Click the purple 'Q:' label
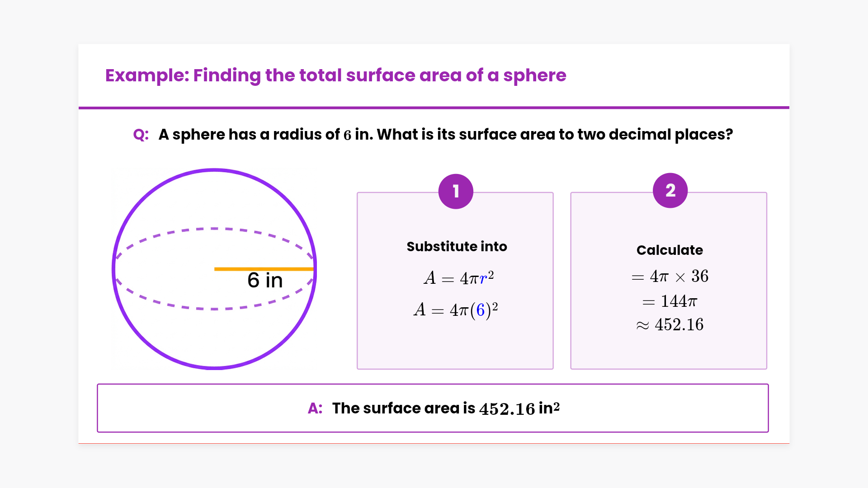Viewport: 868px width, 488px height. pos(141,135)
